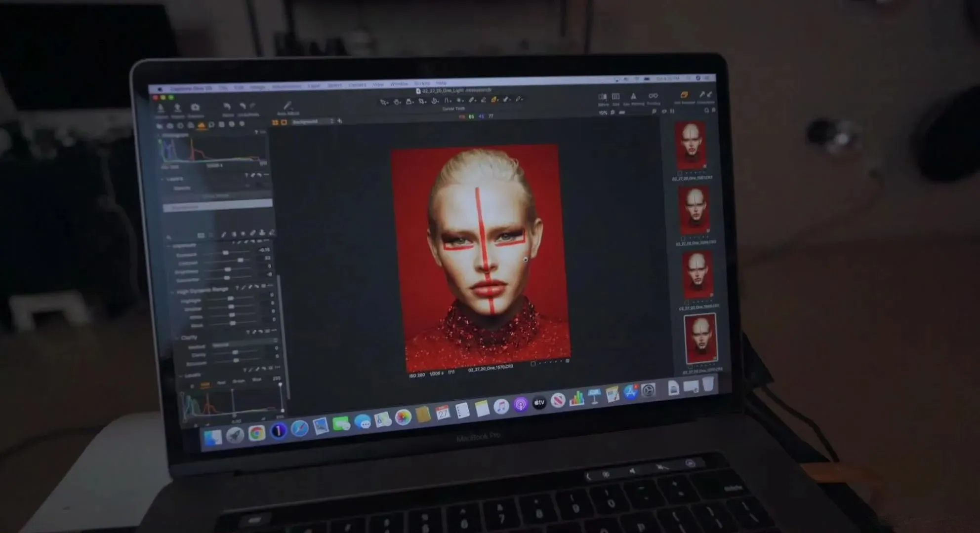The height and width of the screenshot is (533, 980).
Task: Select the Pan hand cursor tool
Action: click(397, 102)
